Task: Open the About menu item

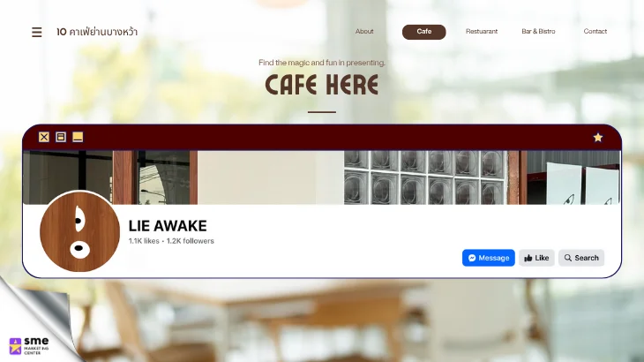Action: tap(364, 31)
